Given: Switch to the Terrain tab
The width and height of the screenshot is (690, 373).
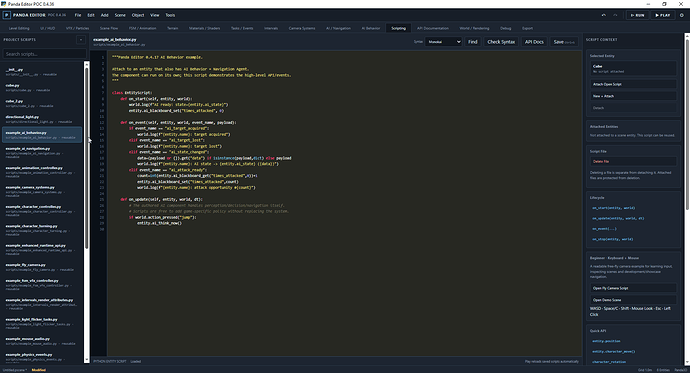Looking at the screenshot, I should point(172,28).
